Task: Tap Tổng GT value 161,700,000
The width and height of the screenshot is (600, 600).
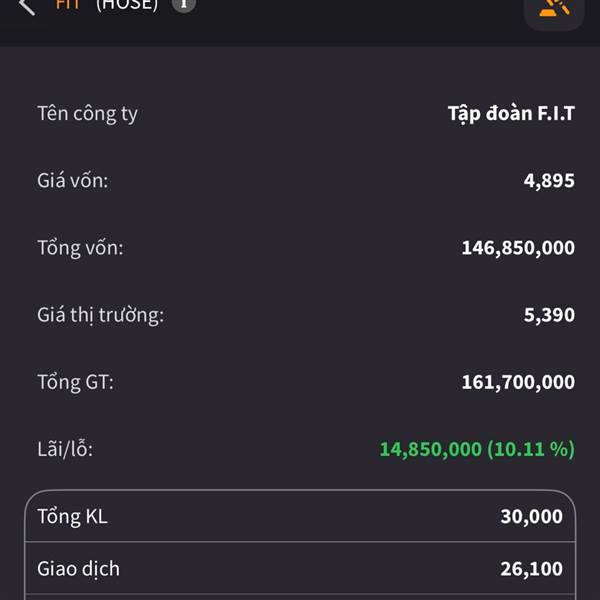Action: (x=518, y=382)
